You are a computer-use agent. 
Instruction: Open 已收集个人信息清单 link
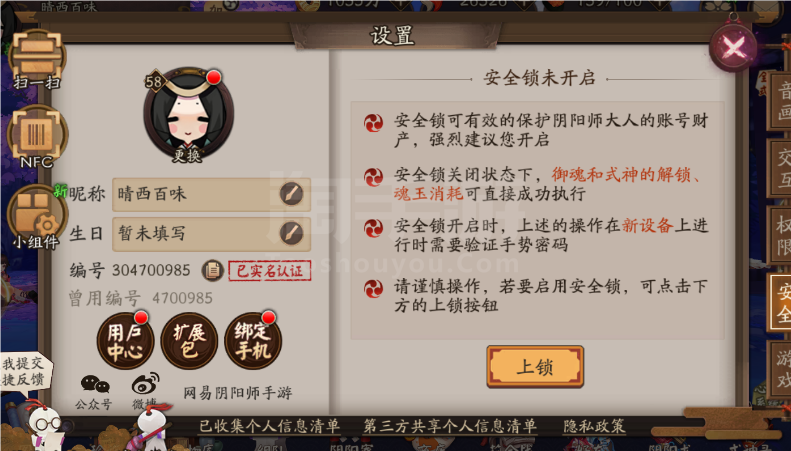point(269,426)
